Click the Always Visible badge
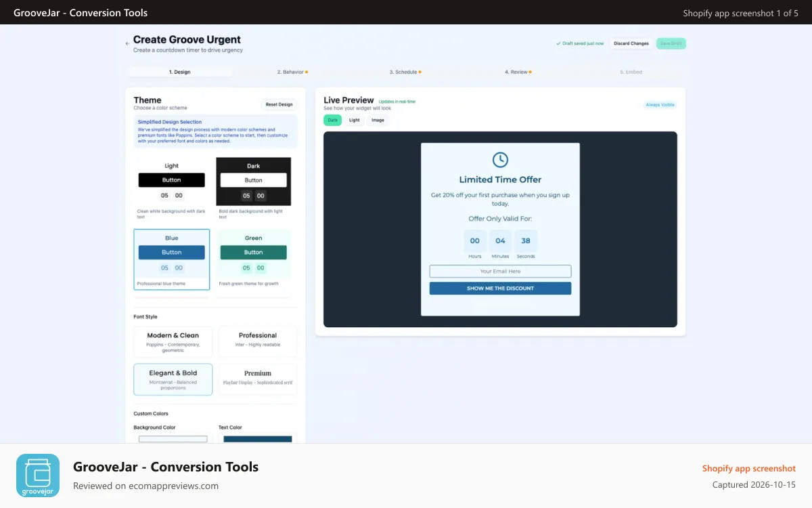 [x=660, y=105]
